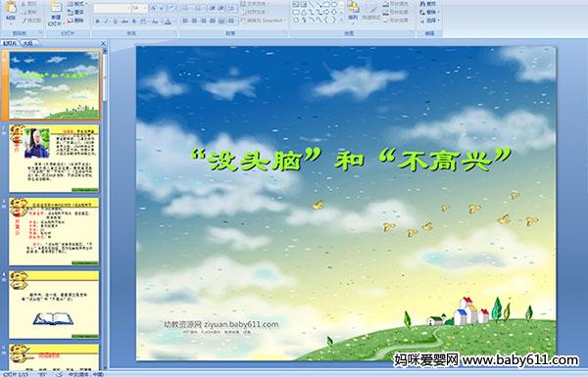Toggle Bold text formatting
This screenshot has height=377, width=588.
[x=97, y=22]
